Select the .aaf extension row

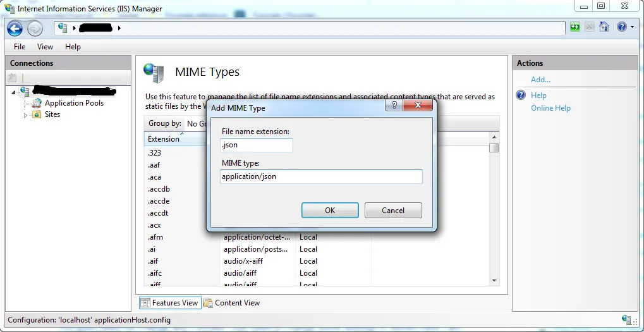tap(154, 165)
